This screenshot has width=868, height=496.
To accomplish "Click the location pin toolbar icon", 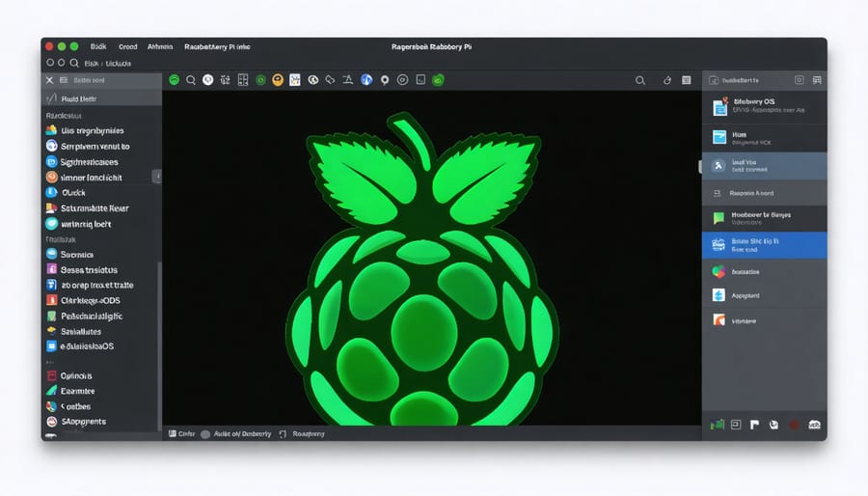I will click(385, 80).
